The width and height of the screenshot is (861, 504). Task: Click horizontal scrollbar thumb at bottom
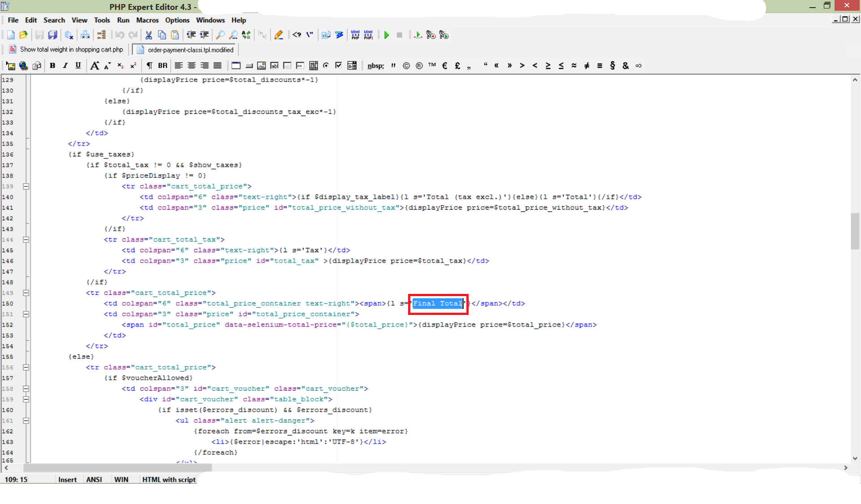117,468
